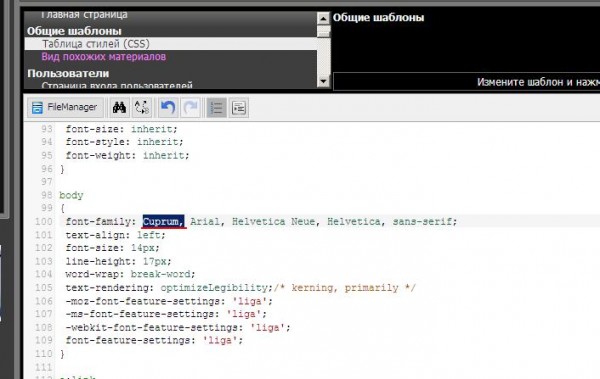This screenshot has width=600, height=379.
Task: Click the template list scroll up arrow
Action: click(323, 18)
